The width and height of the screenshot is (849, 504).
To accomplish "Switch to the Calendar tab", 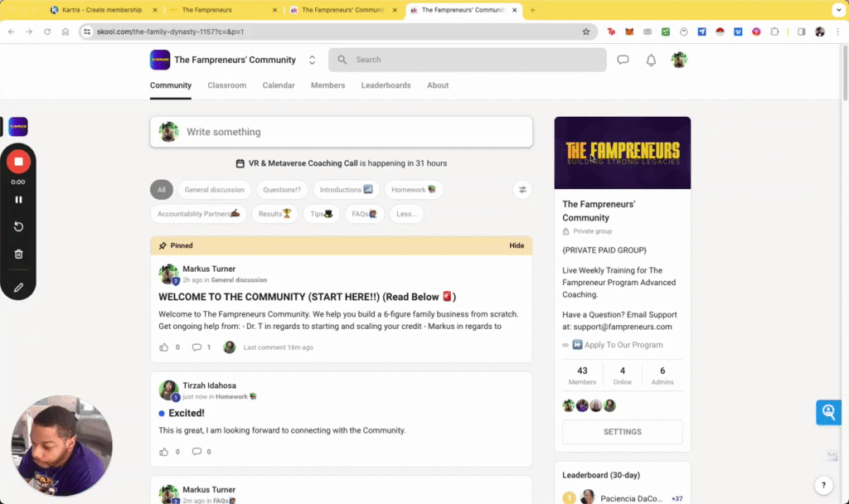I will point(279,85).
